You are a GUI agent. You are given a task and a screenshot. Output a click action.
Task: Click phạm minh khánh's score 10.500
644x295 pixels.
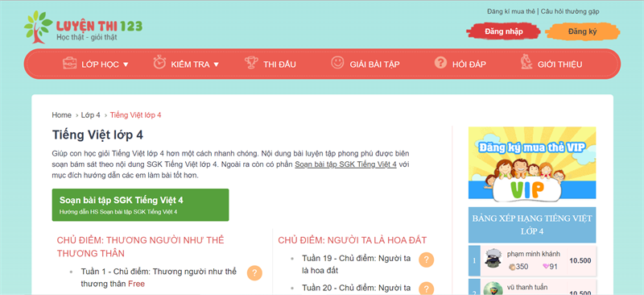pyautogui.click(x=580, y=260)
